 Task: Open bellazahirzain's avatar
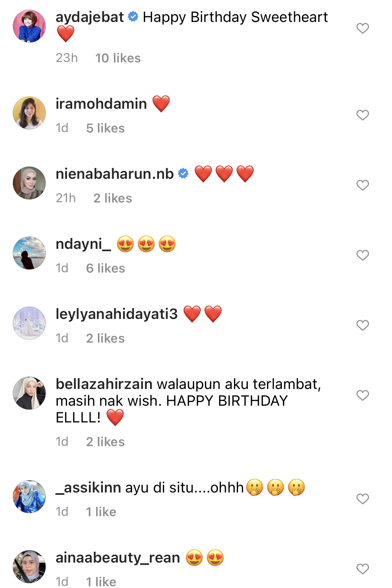[x=29, y=393]
